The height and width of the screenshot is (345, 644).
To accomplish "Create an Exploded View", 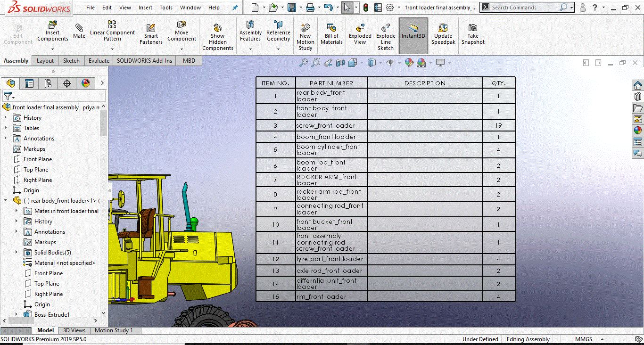I will (x=360, y=34).
